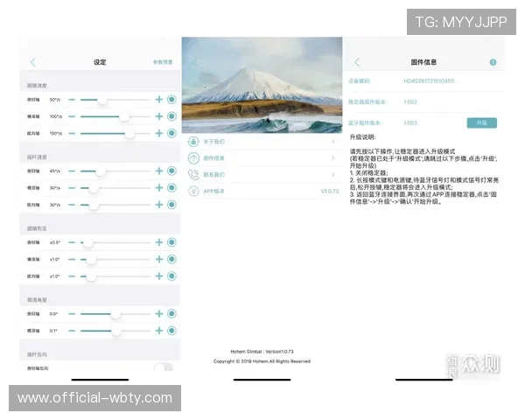This screenshot has height=420, width=525.
Task: Select circle button on joystick roll 横滚轴 30°/s row
Action: tap(171, 188)
